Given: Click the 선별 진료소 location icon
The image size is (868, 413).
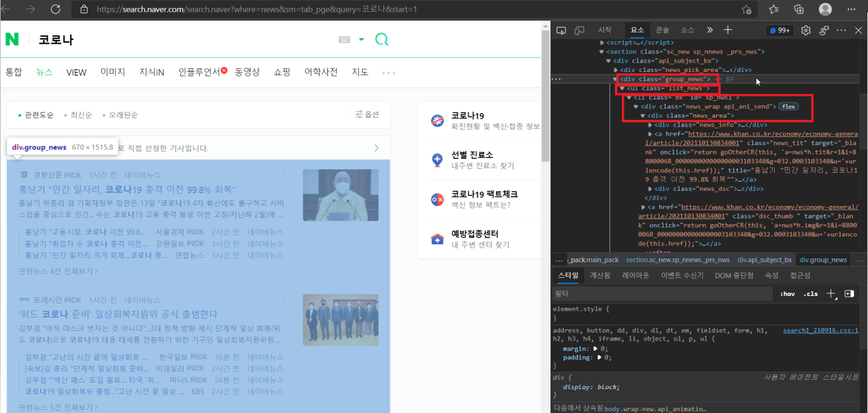Looking at the screenshot, I should click(x=438, y=160).
